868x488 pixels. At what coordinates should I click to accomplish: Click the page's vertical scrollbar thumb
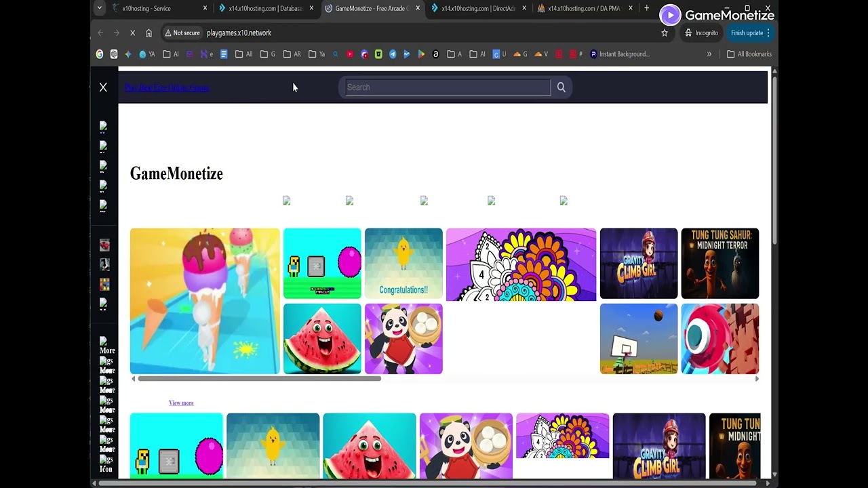(774, 160)
